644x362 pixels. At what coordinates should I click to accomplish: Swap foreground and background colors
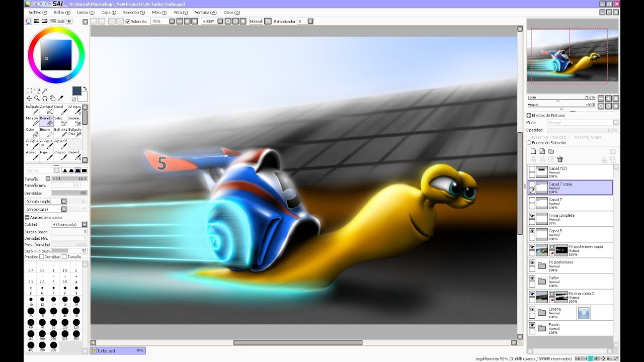(85, 88)
